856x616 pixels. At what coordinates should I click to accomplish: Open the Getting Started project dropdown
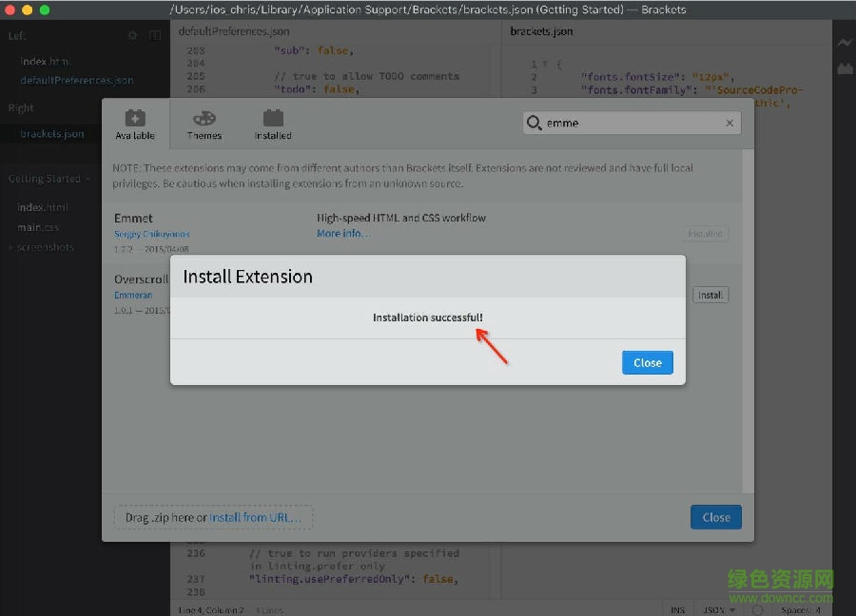pos(49,179)
